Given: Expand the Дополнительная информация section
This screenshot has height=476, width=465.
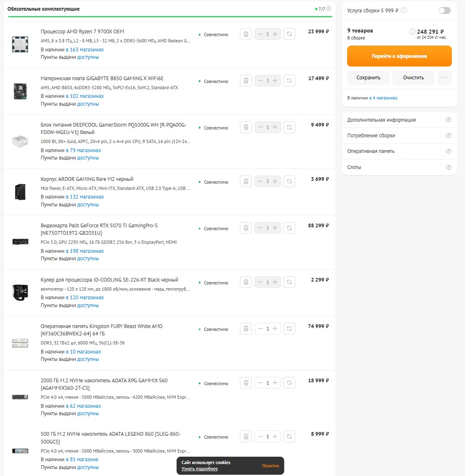Looking at the screenshot, I should coord(399,120).
